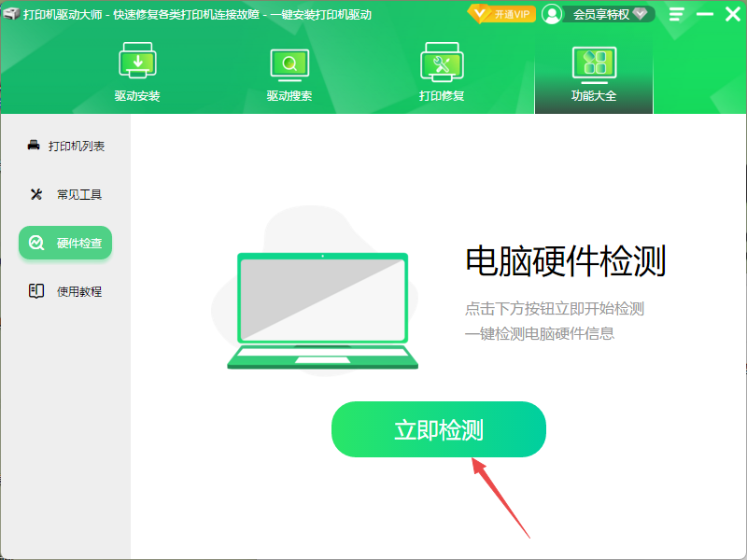Select the 驱动搜索 driver search icon
This screenshot has height=560, width=747.
tap(289, 62)
